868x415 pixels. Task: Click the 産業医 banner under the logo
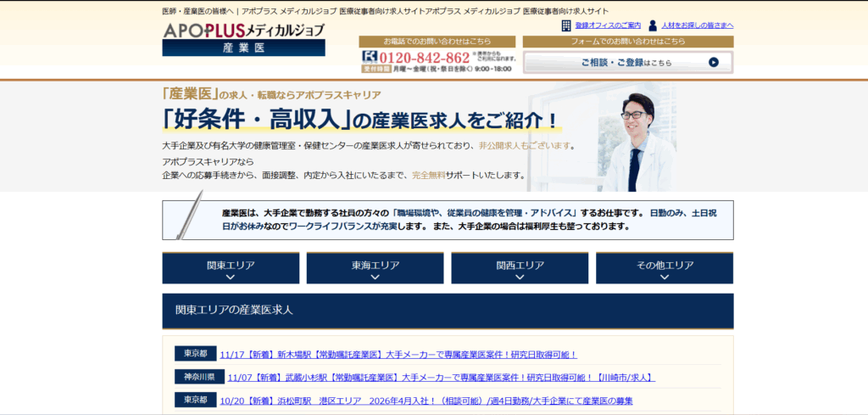[243, 48]
